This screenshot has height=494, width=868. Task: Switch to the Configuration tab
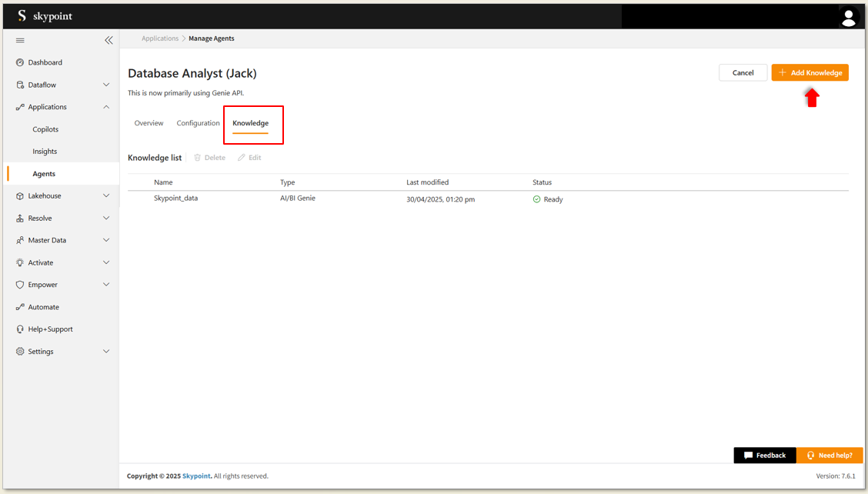point(198,123)
